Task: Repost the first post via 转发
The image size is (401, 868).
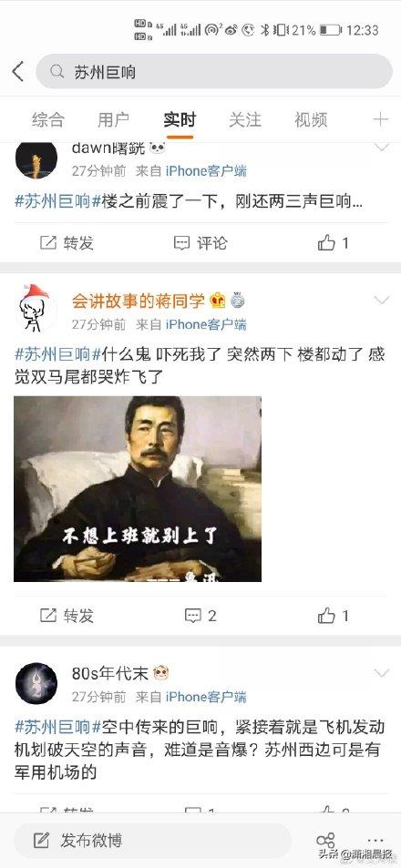Action: (x=67, y=243)
